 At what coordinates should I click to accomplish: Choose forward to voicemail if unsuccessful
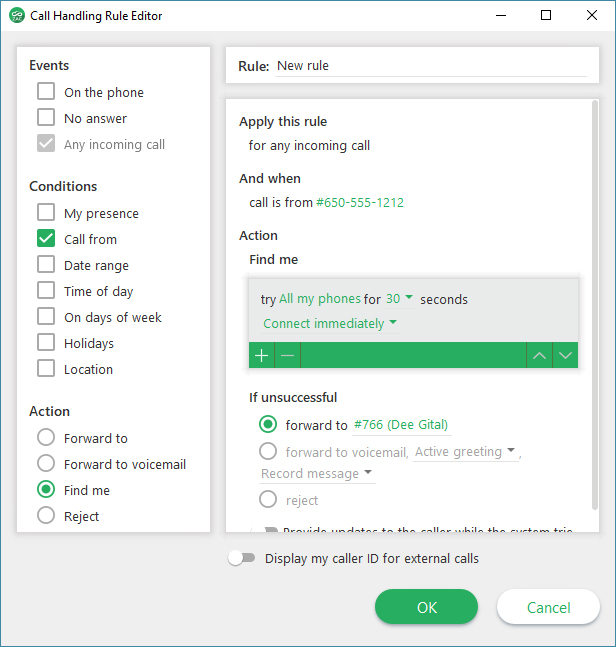268,451
